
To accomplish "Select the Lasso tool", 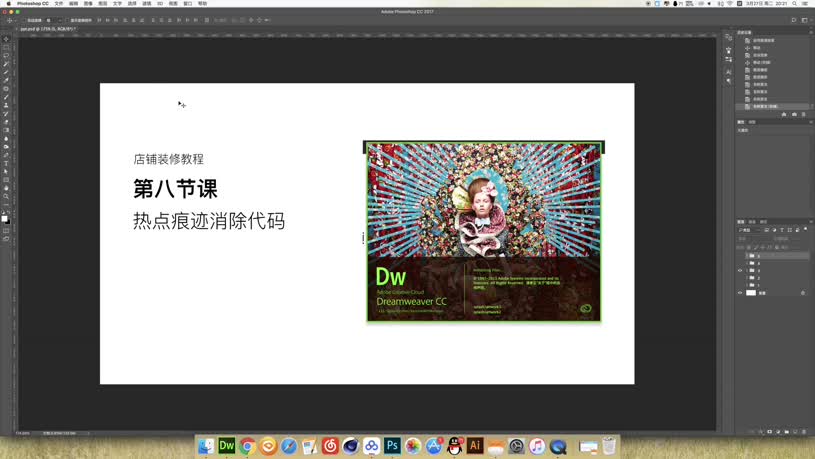I will [6, 56].
